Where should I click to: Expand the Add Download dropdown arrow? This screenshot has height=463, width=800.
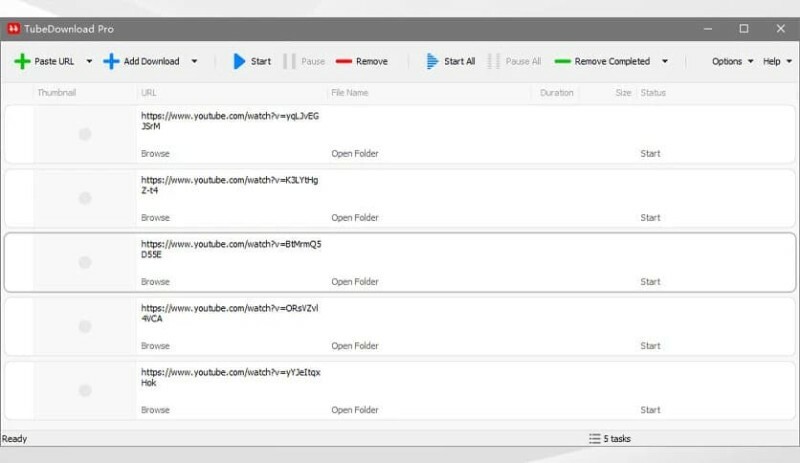click(194, 61)
